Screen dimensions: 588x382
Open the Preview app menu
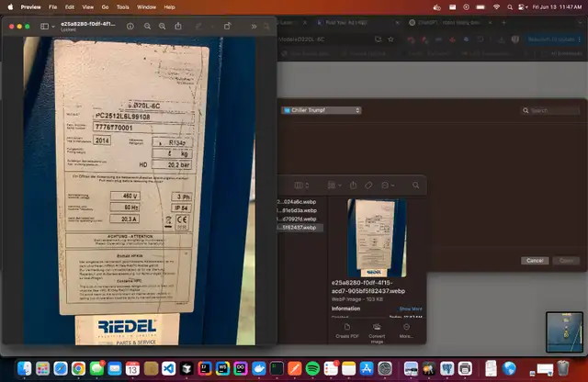(x=30, y=6)
